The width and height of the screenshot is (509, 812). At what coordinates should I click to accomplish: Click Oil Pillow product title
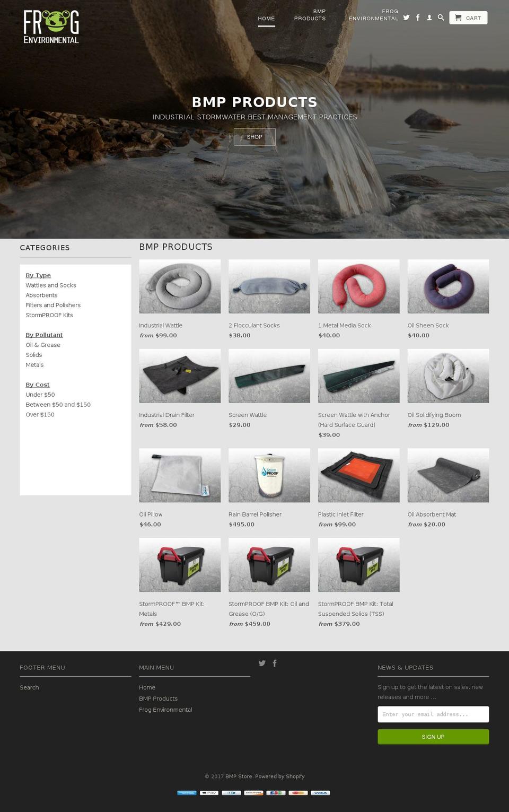(151, 514)
